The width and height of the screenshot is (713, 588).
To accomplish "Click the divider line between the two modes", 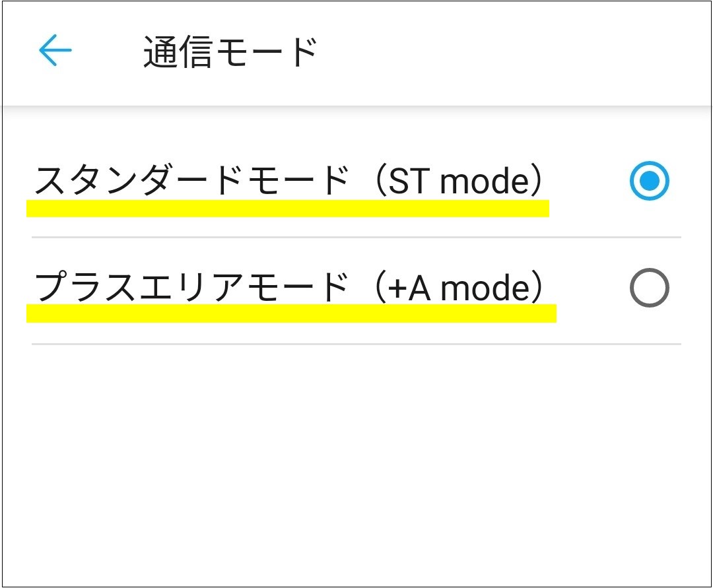I will (x=356, y=237).
